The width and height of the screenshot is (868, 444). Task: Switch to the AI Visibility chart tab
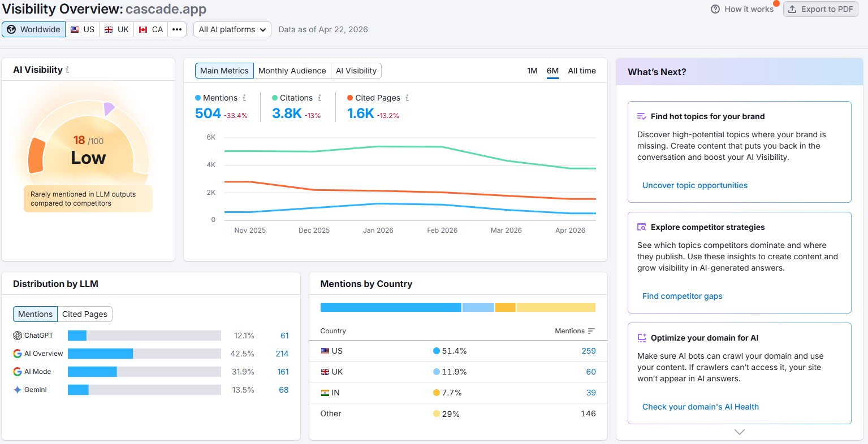coord(356,71)
